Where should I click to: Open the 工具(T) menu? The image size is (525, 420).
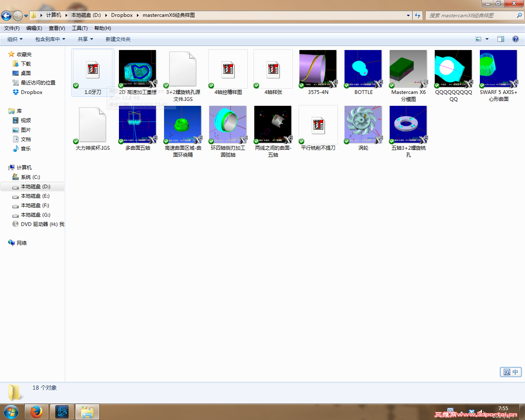click(x=80, y=28)
